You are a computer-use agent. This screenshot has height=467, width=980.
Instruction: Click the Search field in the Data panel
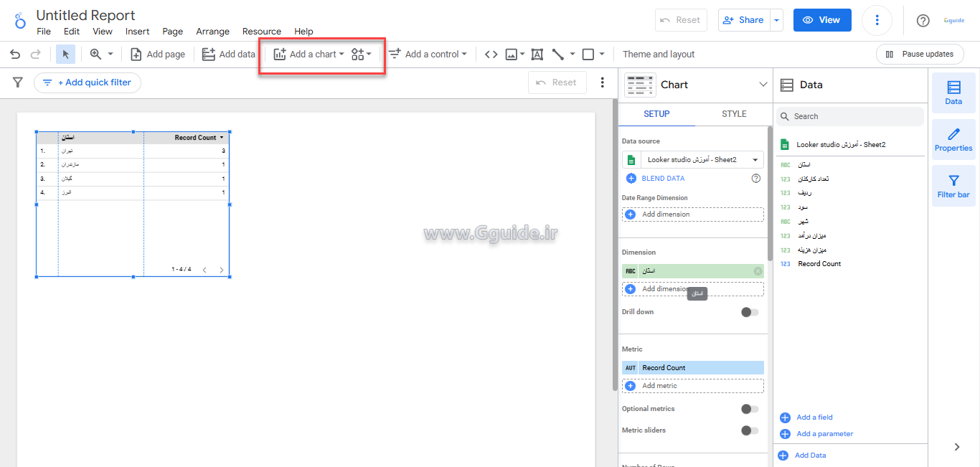[849, 115]
